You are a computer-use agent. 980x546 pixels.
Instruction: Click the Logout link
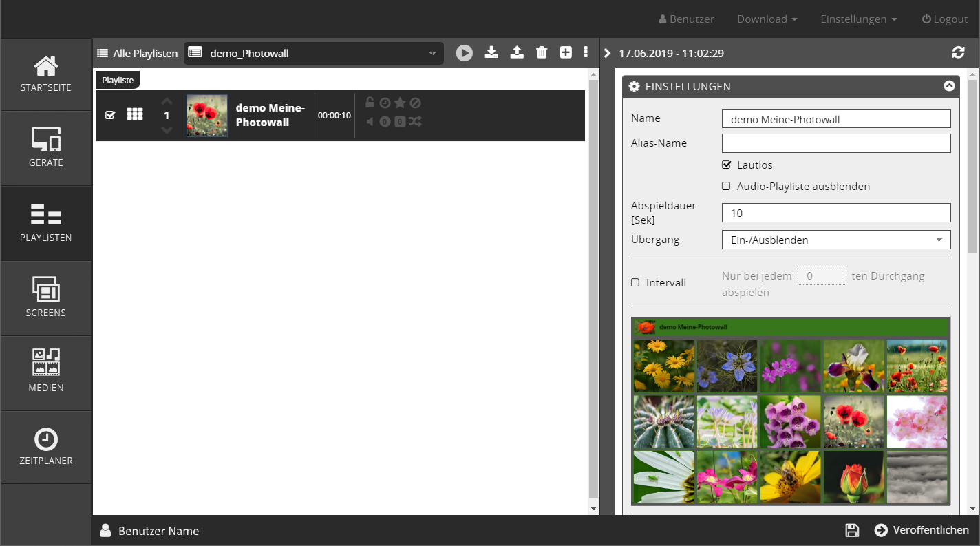(x=944, y=19)
